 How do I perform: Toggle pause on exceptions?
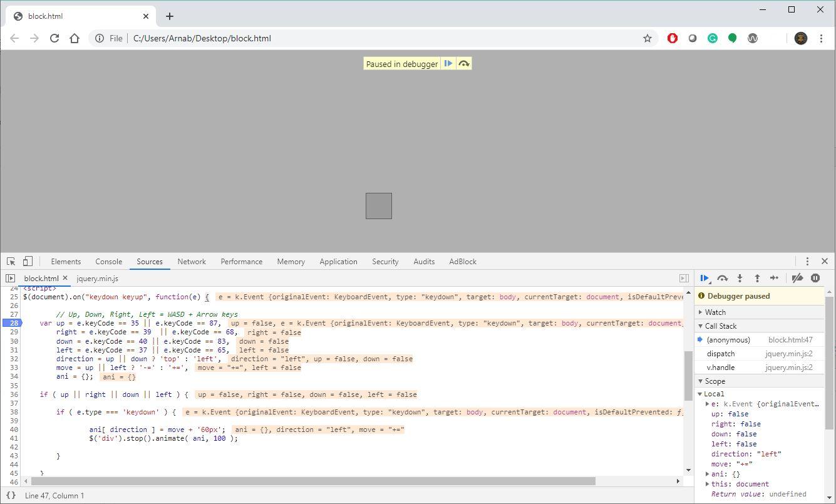[815, 278]
